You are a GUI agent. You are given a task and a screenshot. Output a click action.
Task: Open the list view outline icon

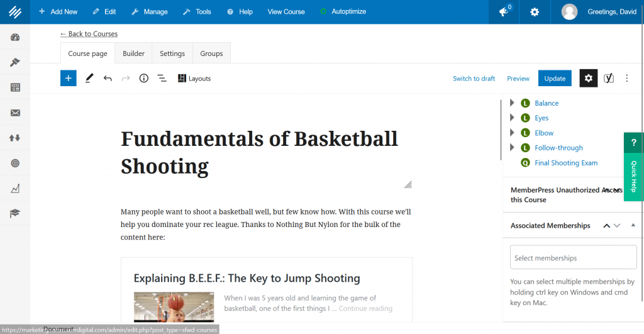point(162,79)
